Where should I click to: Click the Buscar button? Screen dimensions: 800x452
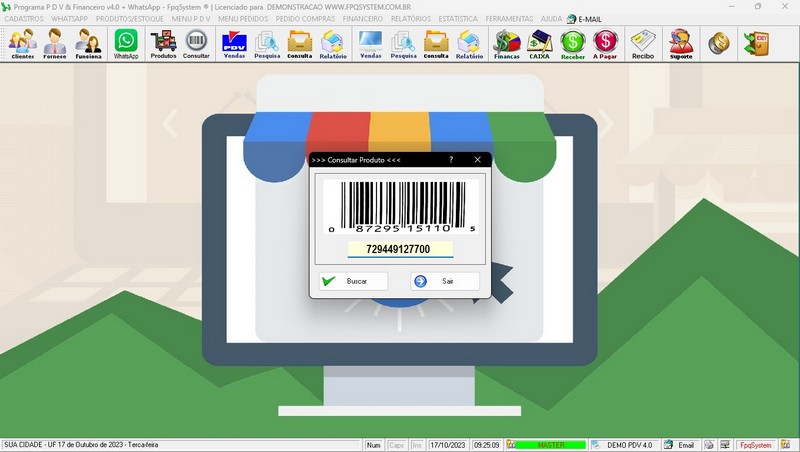[x=353, y=281]
